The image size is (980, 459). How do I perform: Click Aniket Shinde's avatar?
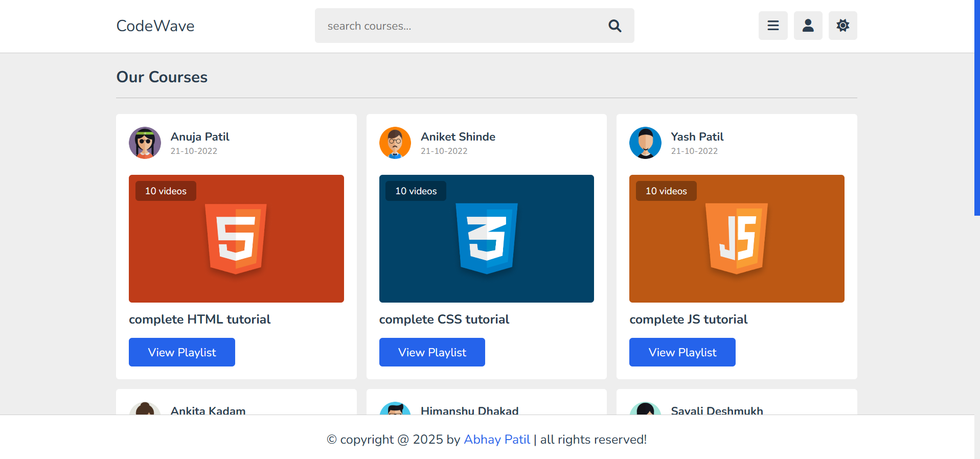coord(395,143)
